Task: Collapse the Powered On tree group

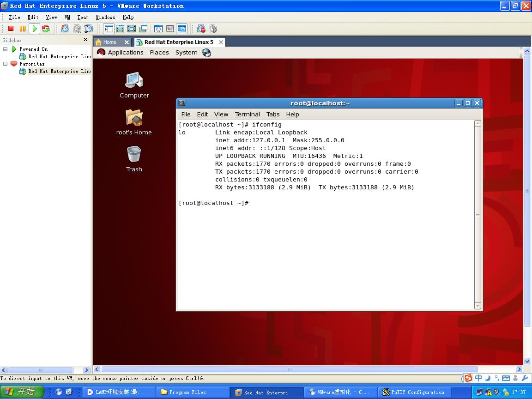Action: [5, 49]
